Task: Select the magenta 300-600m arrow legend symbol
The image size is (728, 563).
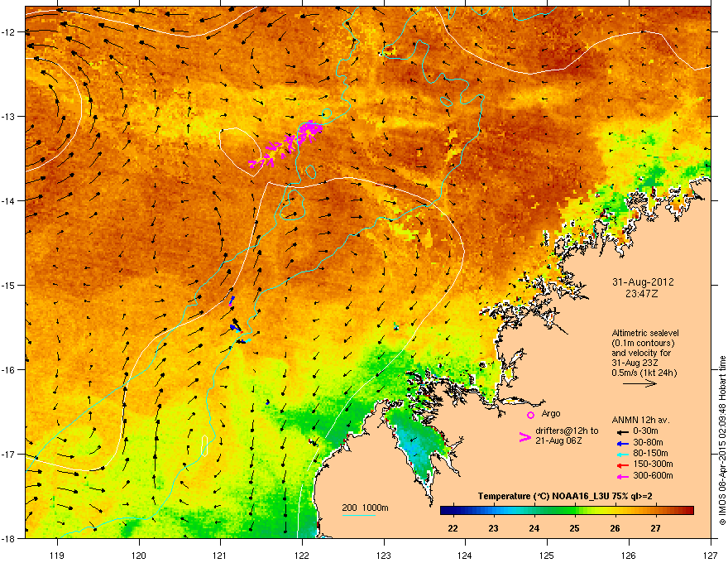Action: (x=623, y=476)
